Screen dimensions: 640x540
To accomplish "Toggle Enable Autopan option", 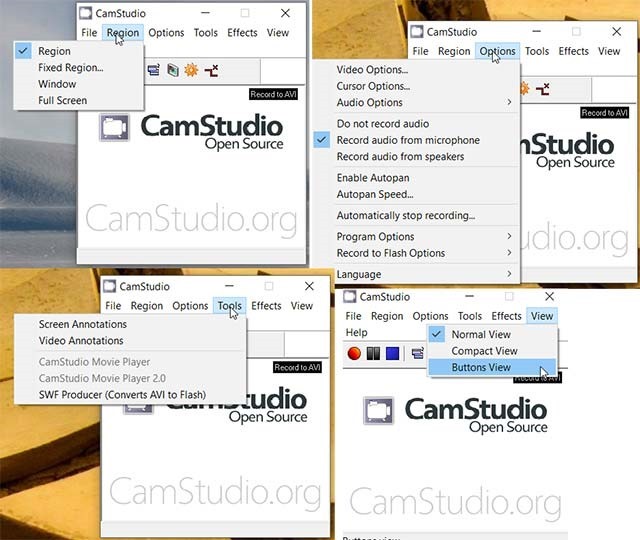I will click(416, 178).
